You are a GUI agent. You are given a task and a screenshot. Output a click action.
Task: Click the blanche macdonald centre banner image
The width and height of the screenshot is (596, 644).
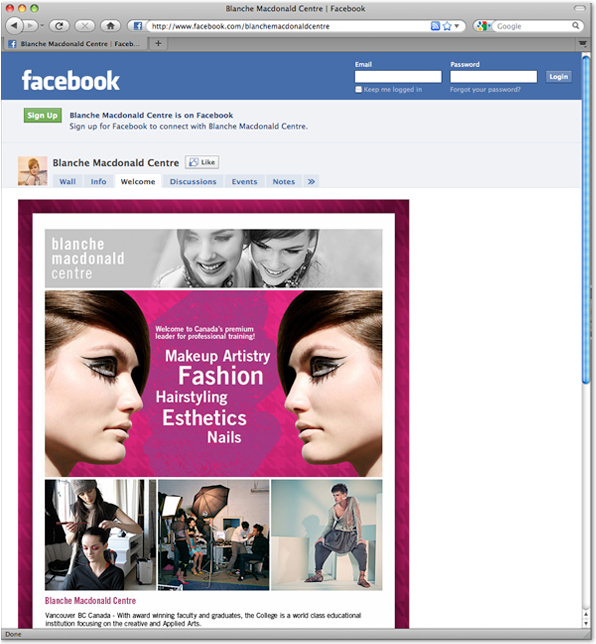click(214, 258)
